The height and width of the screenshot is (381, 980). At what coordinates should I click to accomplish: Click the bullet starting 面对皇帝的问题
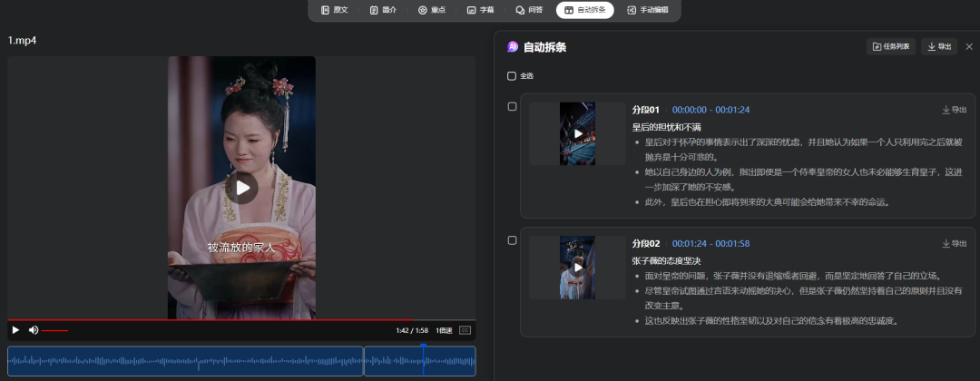[x=793, y=276]
